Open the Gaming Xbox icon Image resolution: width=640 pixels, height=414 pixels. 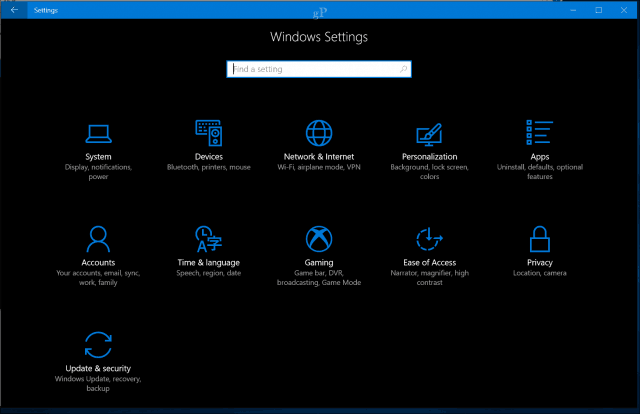(319, 239)
